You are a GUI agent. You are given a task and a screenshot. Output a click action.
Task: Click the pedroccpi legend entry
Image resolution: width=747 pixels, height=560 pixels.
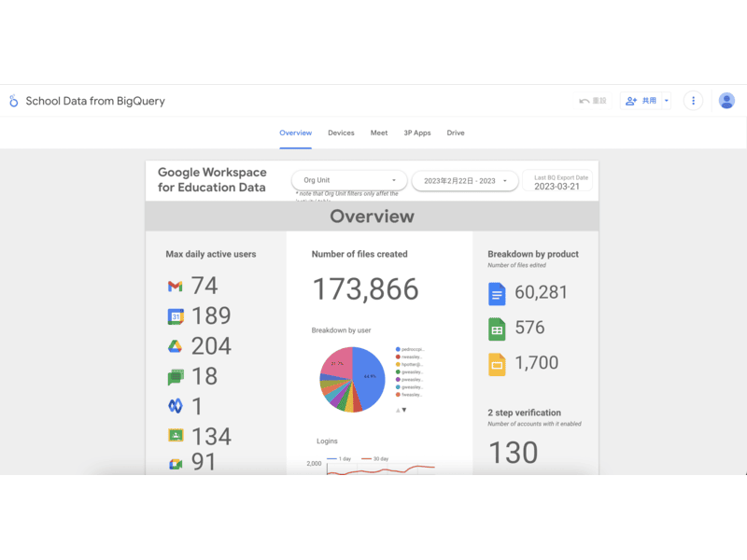[410, 349]
